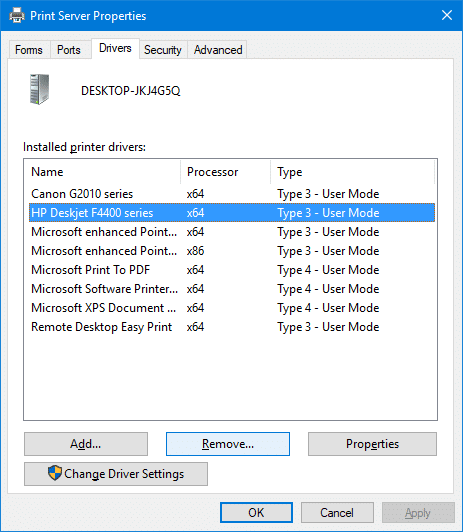This screenshot has width=463, height=532.
Task: Click the Cancel button
Action: pos(337,512)
